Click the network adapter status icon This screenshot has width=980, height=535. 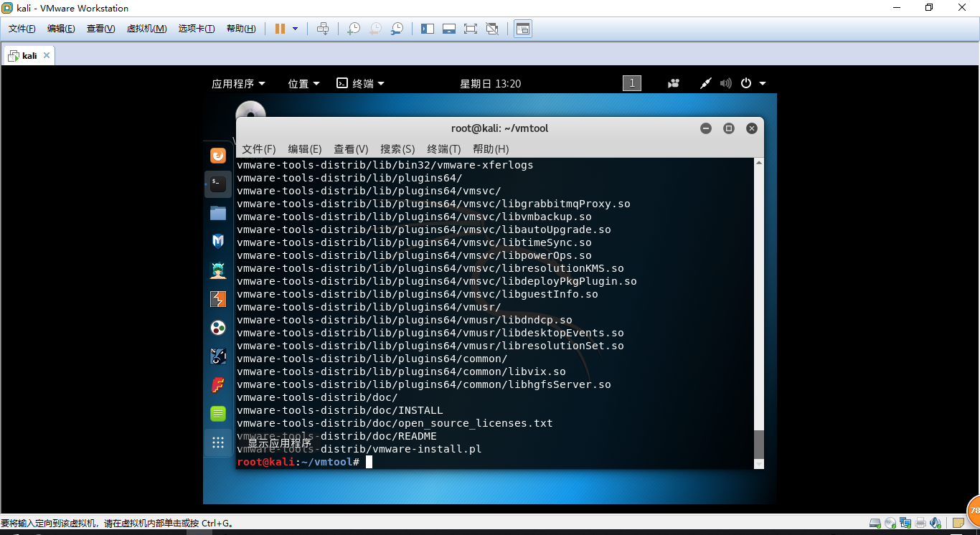click(x=906, y=523)
